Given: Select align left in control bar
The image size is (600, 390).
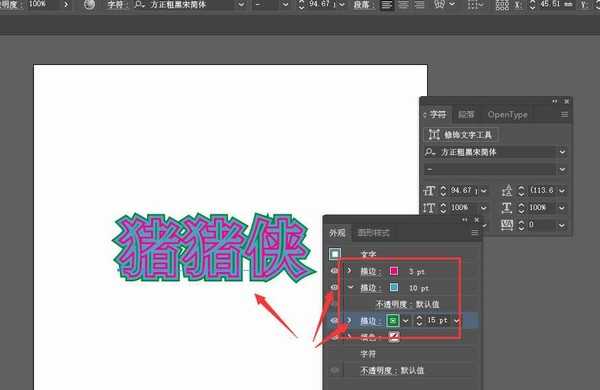Looking at the screenshot, I should (x=386, y=5).
